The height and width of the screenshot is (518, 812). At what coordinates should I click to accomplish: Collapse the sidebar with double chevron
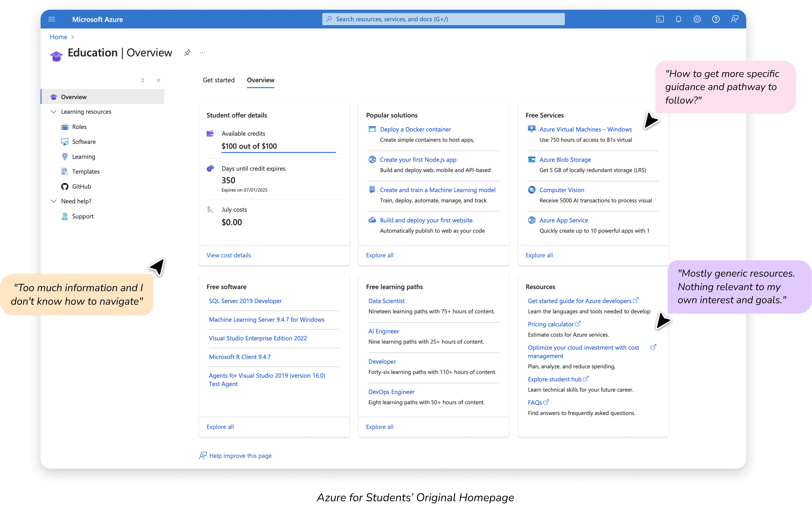click(159, 80)
